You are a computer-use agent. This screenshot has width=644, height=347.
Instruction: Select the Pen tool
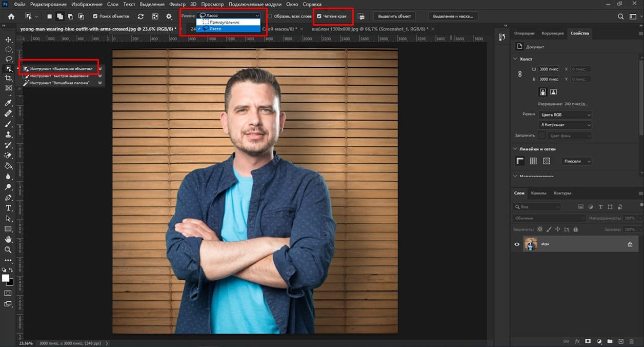click(x=8, y=197)
